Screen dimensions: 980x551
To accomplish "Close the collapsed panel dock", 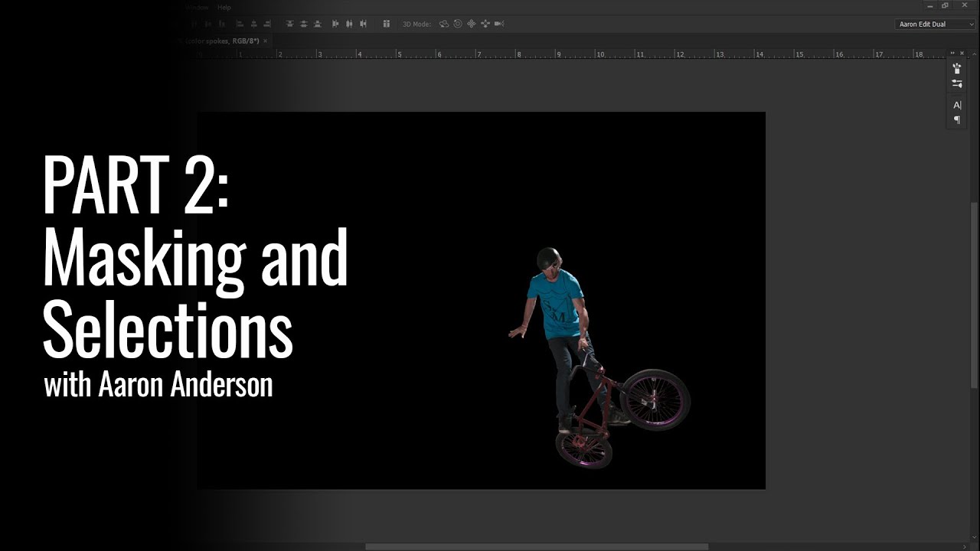I will click(962, 53).
